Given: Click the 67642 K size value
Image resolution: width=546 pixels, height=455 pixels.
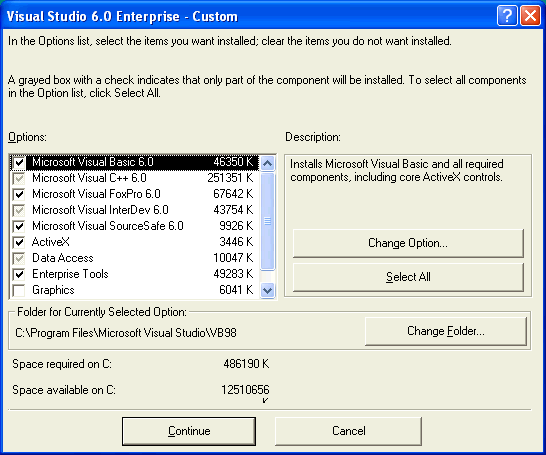Looking at the screenshot, I should pyautogui.click(x=233, y=194).
